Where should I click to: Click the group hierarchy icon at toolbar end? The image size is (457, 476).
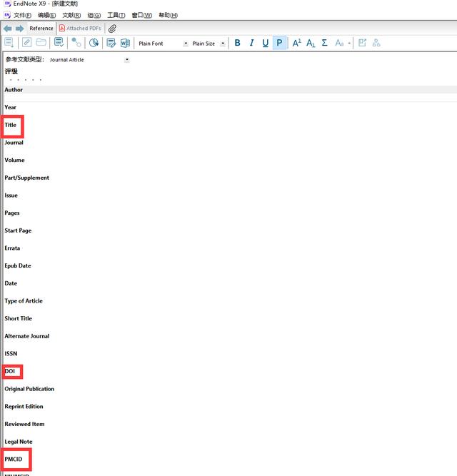point(376,43)
